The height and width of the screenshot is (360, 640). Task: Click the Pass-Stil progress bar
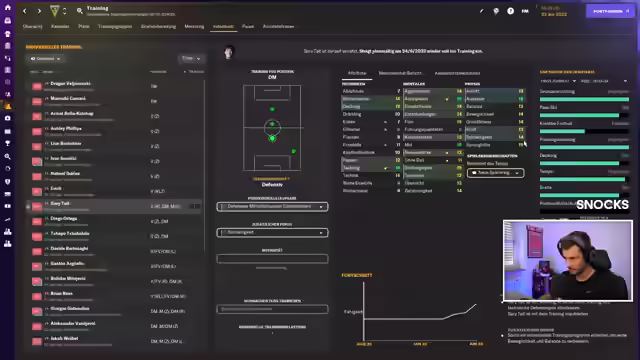tap(584, 116)
